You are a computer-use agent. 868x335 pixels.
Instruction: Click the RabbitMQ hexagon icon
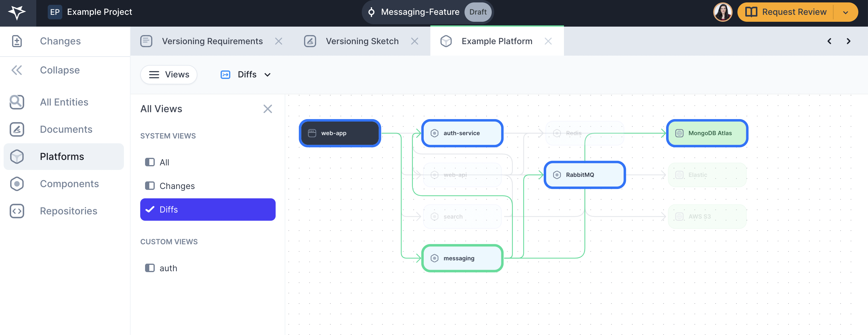tap(557, 175)
